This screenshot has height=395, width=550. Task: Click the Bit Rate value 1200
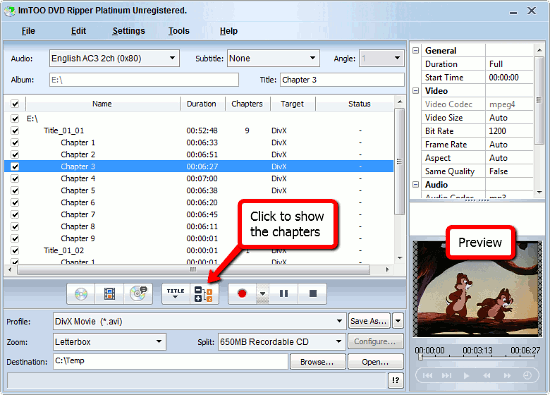point(497,131)
